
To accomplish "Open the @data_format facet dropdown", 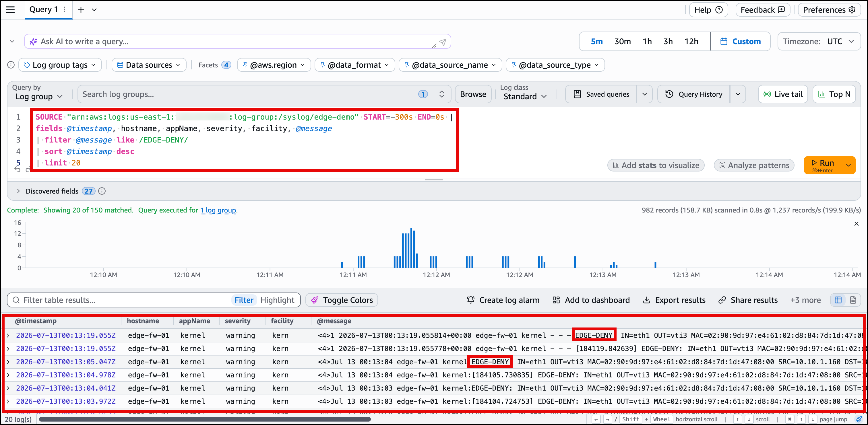I will point(354,65).
